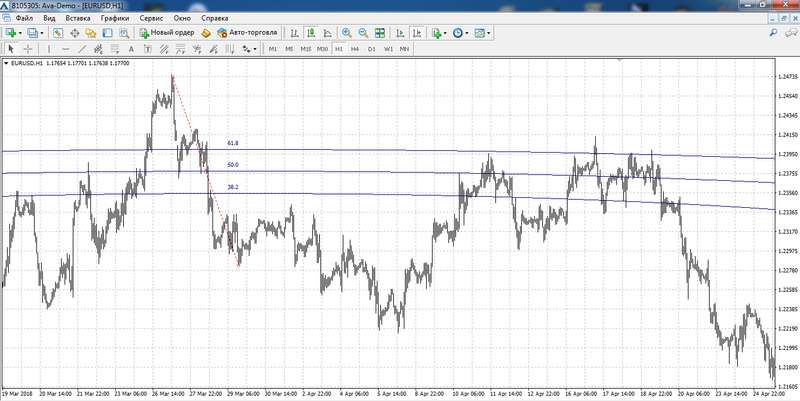Image resolution: width=800 pixels, height=401 pixels.
Task: Expand the Templates dropdown arrow
Action: pos(489,33)
